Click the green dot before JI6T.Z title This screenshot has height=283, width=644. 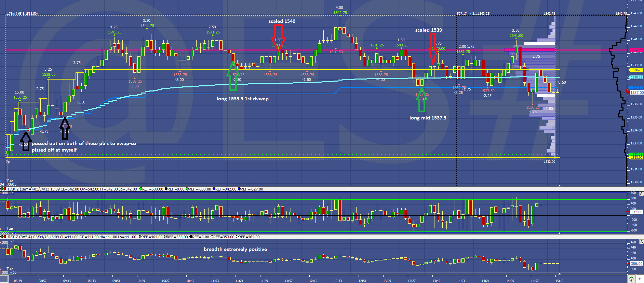pyautogui.click(x=2, y=237)
